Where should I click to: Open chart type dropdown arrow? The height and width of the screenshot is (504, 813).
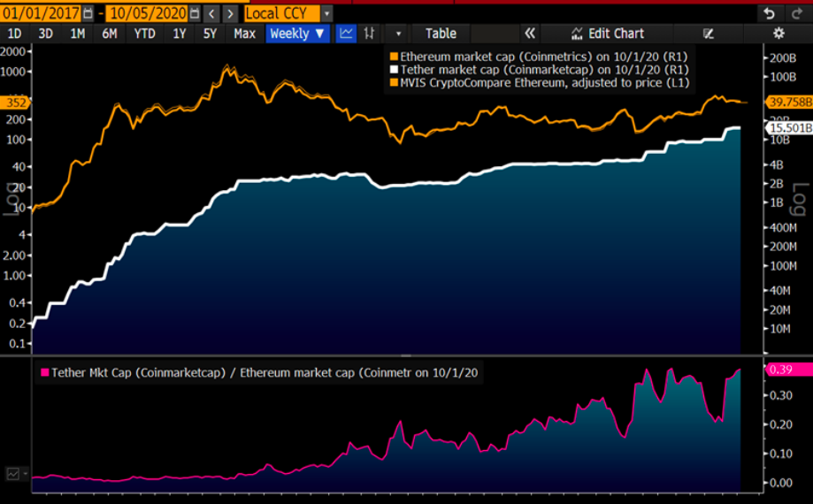(x=398, y=34)
